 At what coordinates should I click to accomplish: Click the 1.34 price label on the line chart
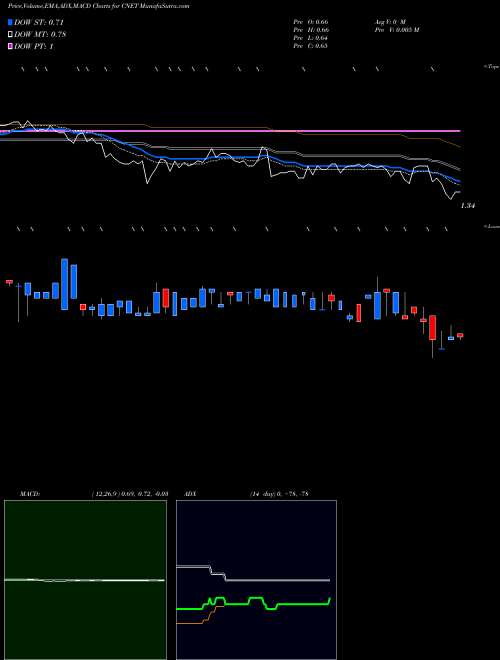pyautogui.click(x=468, y=206)
